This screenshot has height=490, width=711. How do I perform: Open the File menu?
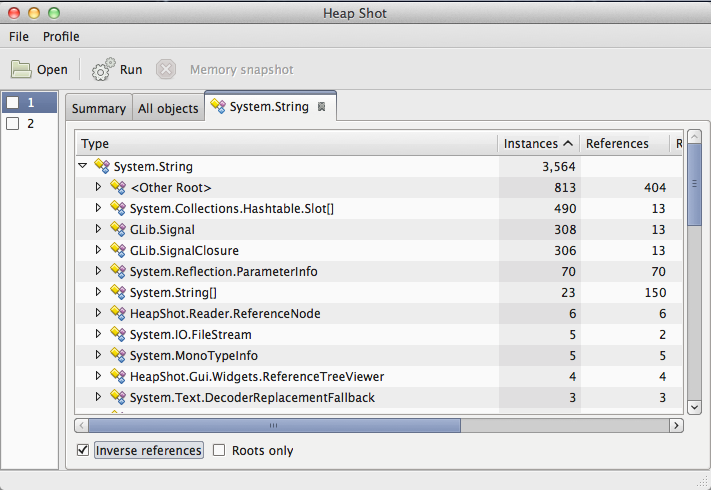pos(19,36)
